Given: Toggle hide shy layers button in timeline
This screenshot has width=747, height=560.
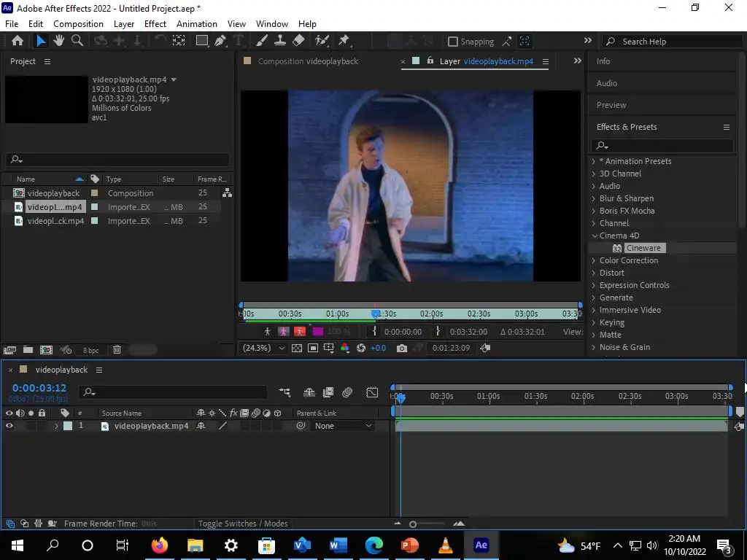Looking at the screenshot, I should [309, 392].
